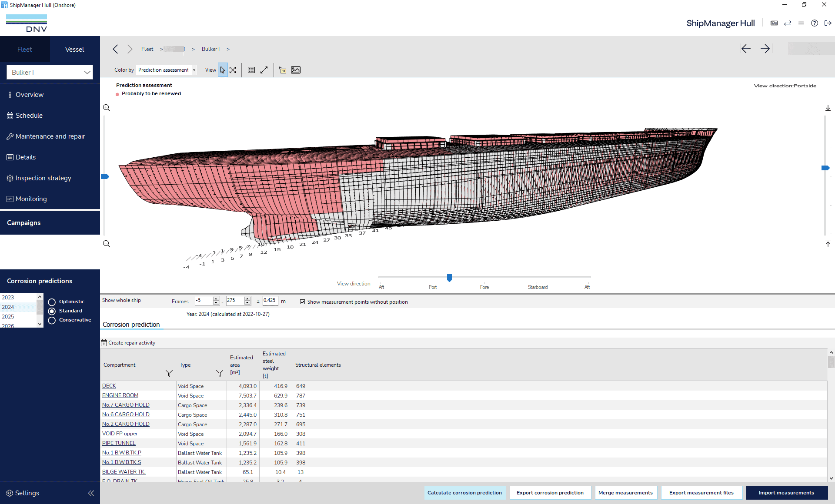The image size is (835, 504).
Task: Click Calculate corrosion prediction button
Action: [464, 493]
